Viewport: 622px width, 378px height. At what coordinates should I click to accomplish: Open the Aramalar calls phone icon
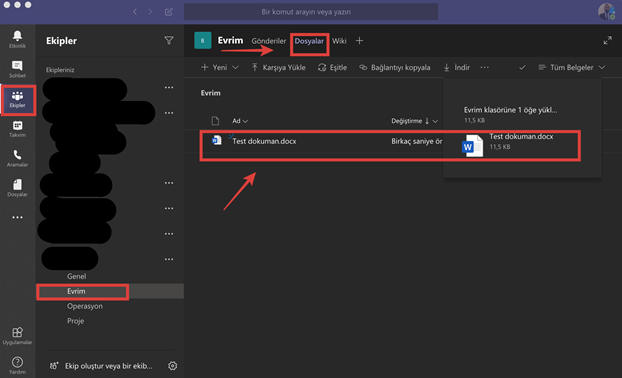[17, 158]
